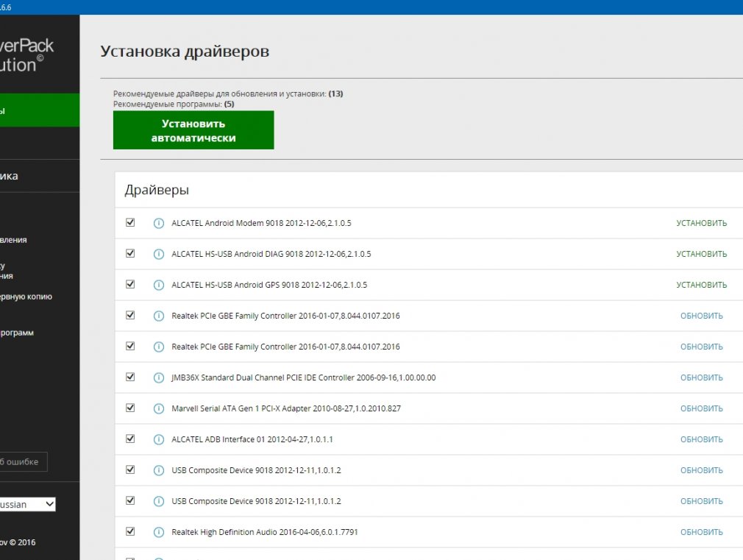Click the 'Драйверы' section heading

[x=157, y=190]
